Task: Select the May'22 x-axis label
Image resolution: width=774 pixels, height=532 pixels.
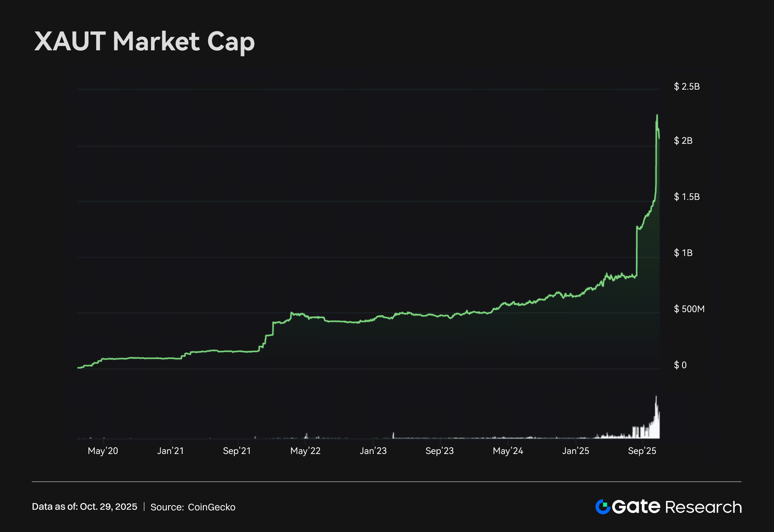Action: click(x=305, y=451)
